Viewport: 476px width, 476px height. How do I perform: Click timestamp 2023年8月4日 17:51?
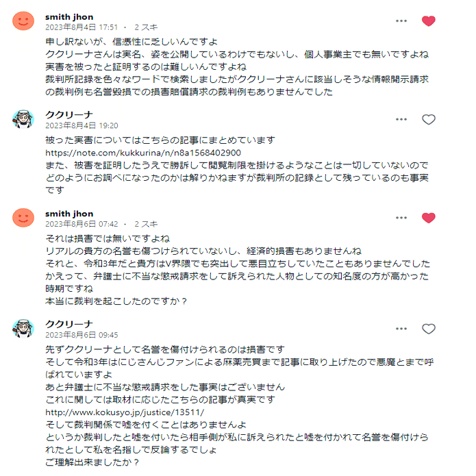pos(81,27)
